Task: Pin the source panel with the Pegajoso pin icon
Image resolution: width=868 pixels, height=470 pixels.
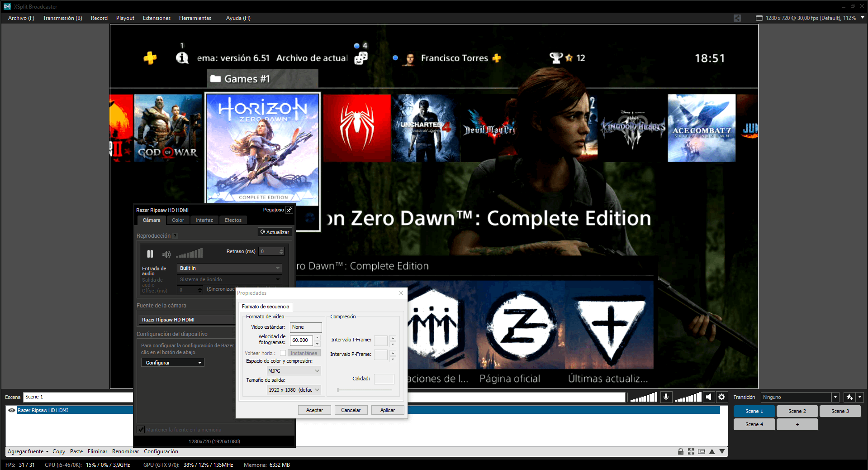Action: (x=289, y=210)
